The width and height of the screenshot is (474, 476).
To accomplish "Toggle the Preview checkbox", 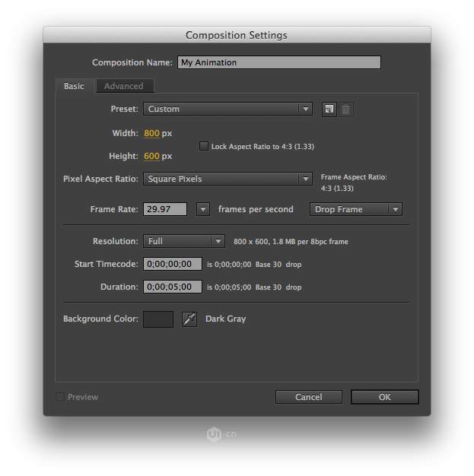I will click(x=60, y=397).
